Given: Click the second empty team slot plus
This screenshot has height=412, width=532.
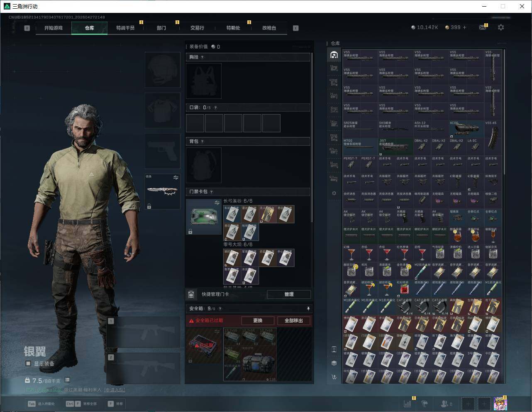Looking at the screenshot, I should [484, 403].
